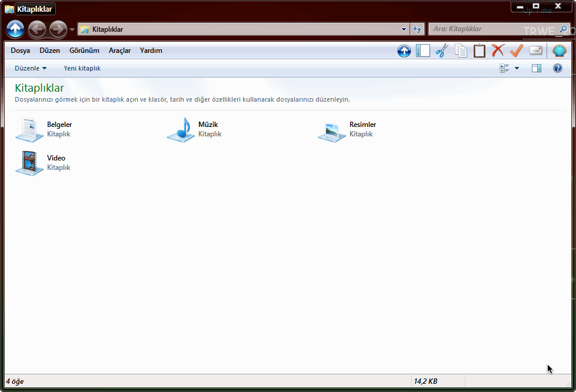Screen dimensions: 576x392
Task: Click the red X Delete icon
Action: [498, 51]
